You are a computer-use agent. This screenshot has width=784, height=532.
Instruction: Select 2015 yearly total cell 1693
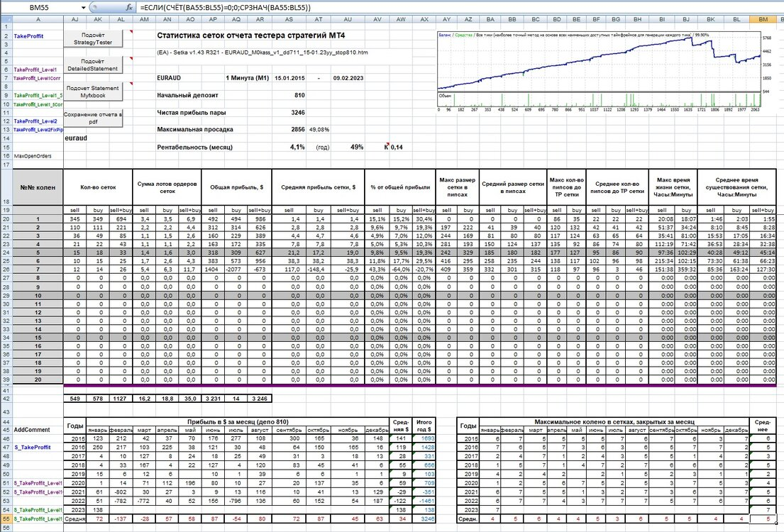click(x=424, y=438)
